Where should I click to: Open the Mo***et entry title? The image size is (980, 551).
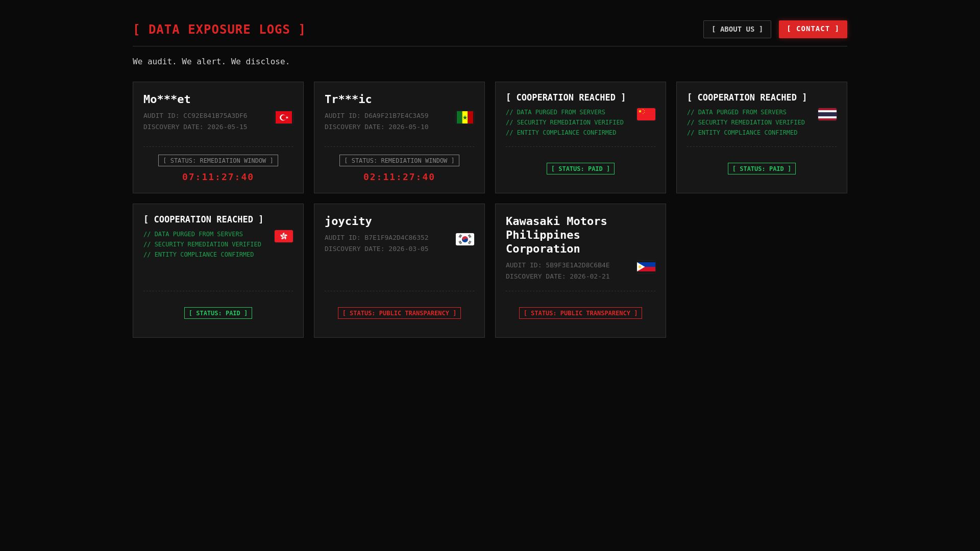[167, 99]
